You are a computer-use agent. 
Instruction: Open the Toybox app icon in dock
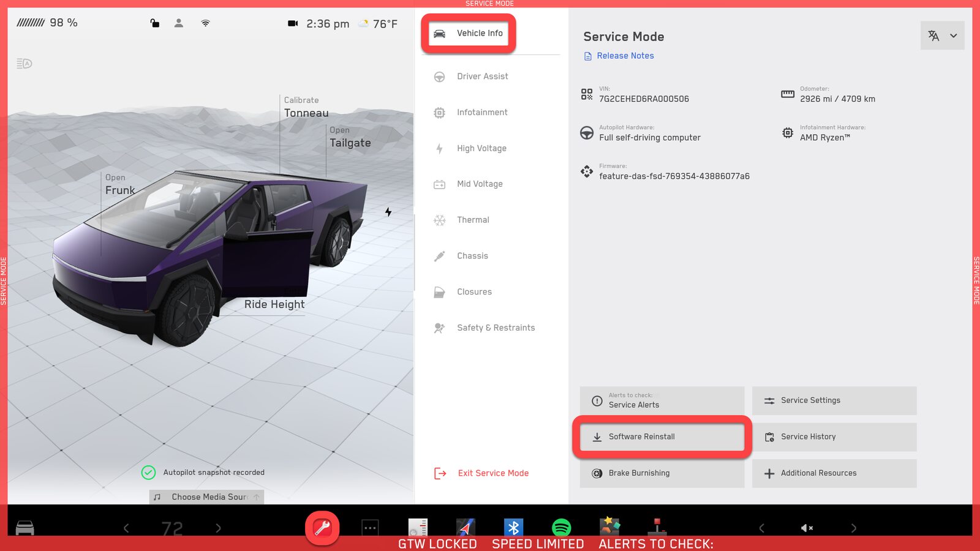609,527
